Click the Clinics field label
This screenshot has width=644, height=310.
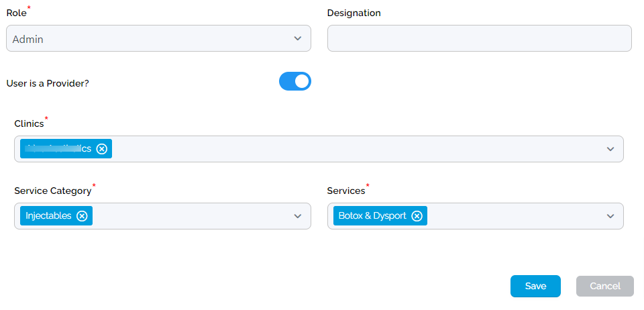click(x=29, y=124)
